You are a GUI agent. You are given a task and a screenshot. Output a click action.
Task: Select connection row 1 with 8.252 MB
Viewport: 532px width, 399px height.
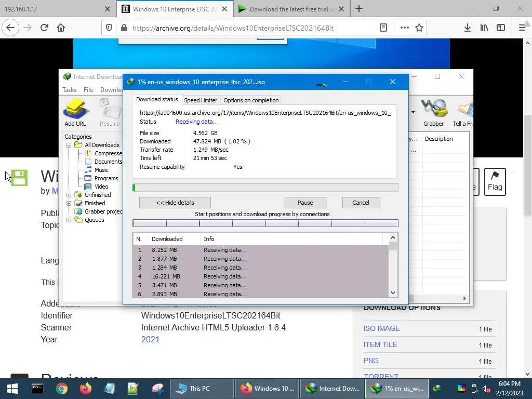[x=261, y=250]
